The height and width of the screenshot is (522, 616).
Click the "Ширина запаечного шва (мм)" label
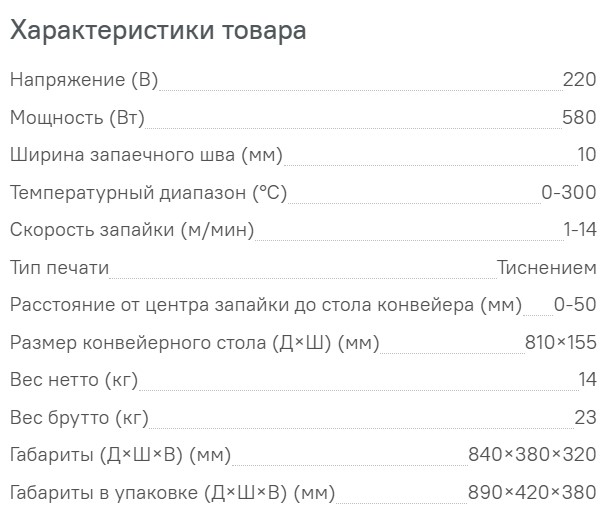click(146, 155)
